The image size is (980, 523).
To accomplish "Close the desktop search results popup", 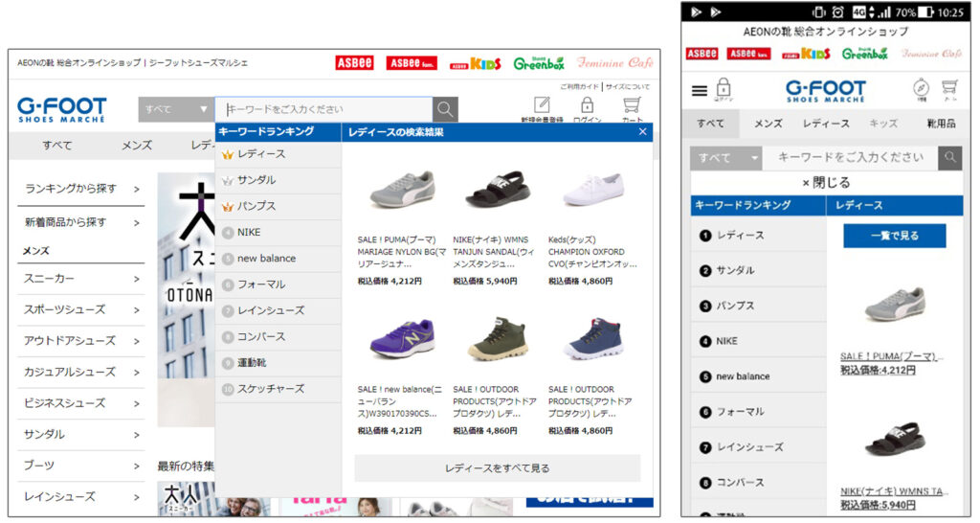I will coord(642,131).
